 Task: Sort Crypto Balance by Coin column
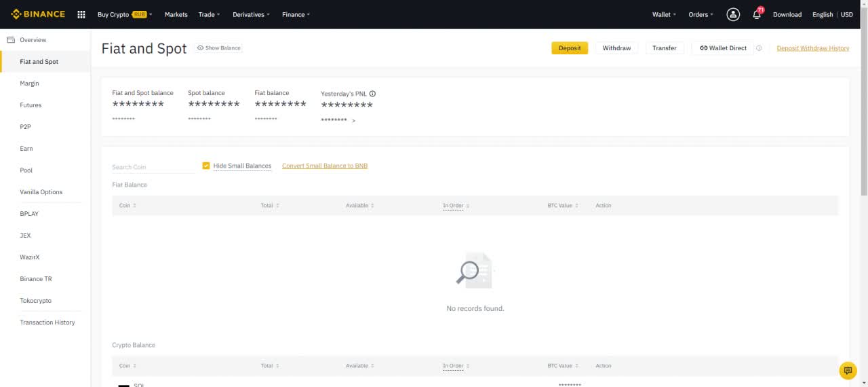(x=127, y=366)
